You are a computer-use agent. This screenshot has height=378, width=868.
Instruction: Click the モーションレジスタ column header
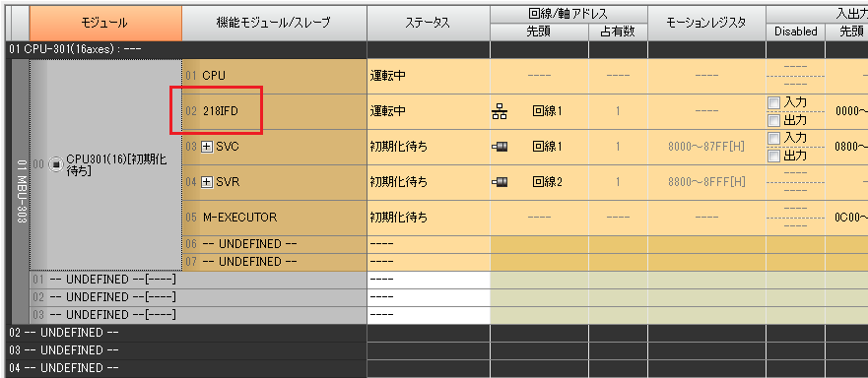click(706, 24)
